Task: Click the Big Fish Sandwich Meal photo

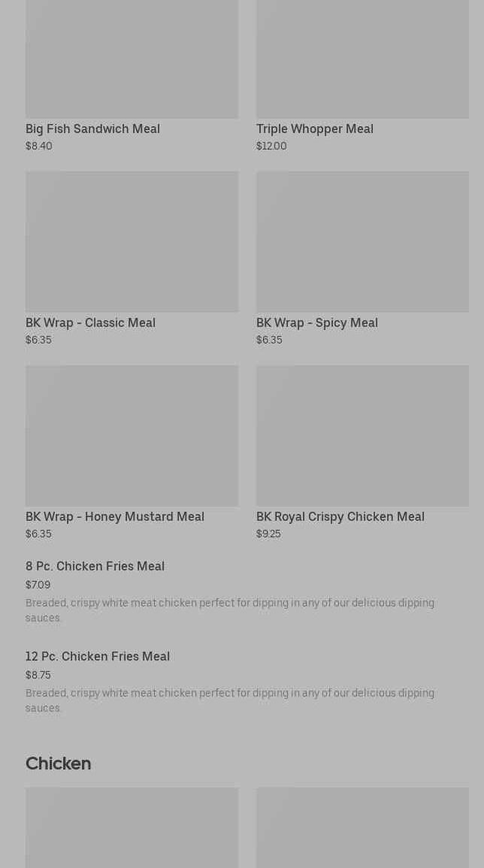Action: pyautogui.click(x=132, y=59)
